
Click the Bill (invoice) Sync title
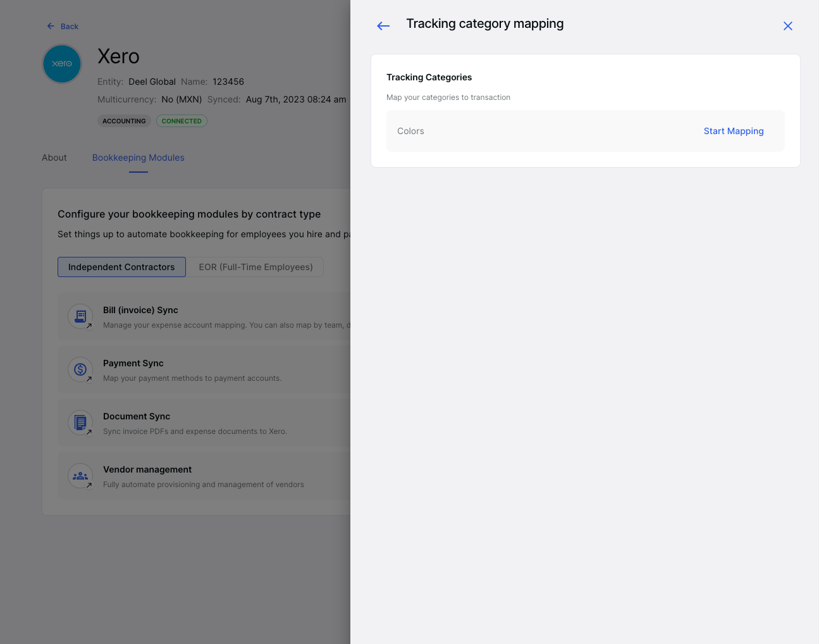pyautogui.click(x=140, y=310)
